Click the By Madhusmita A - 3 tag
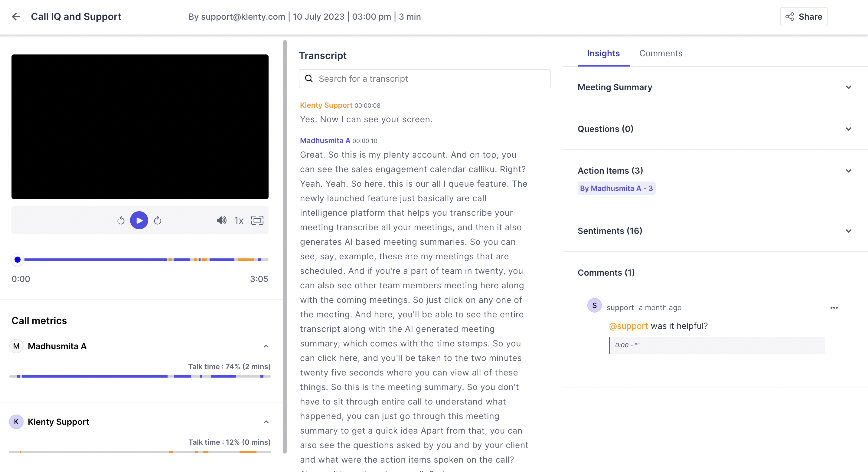This screenshot has height=472, width=868. (x=616, y=188)
